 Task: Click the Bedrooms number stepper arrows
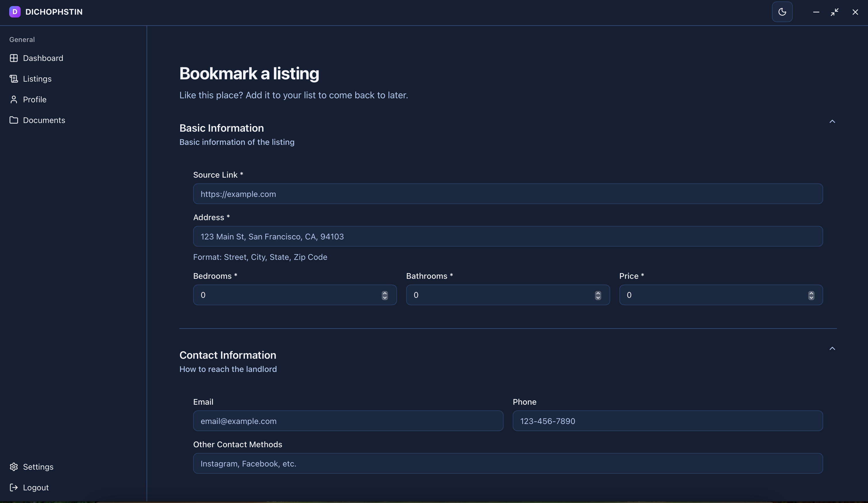[385, 295]
